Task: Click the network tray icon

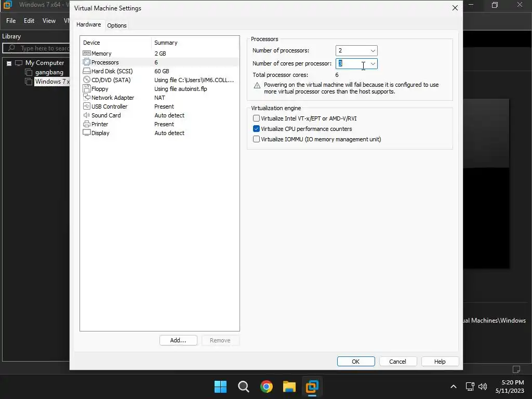Action: tap(470, 387)
